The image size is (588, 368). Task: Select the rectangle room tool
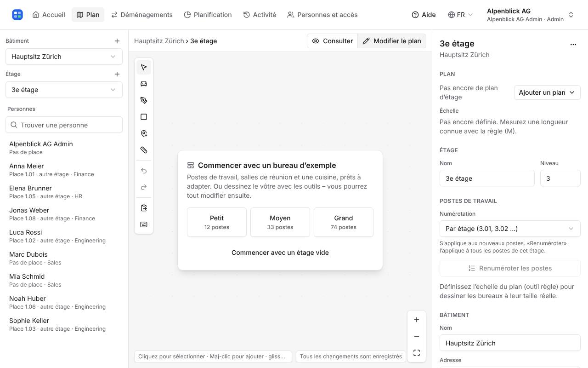(x=144, y=117)
